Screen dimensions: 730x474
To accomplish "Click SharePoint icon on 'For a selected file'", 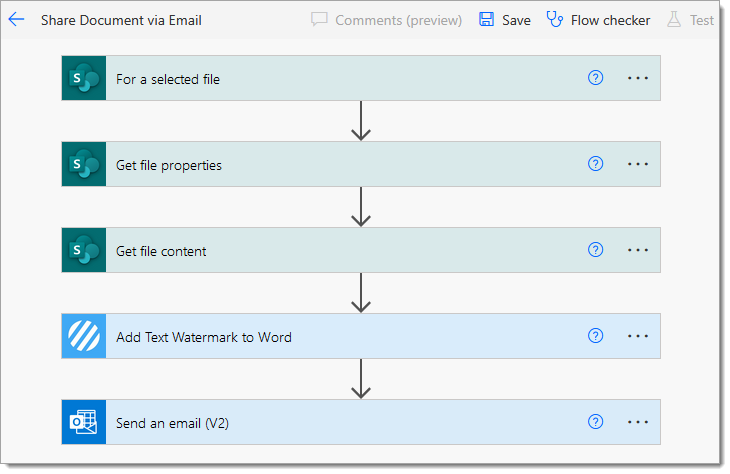I will click(x=84, y=78).
